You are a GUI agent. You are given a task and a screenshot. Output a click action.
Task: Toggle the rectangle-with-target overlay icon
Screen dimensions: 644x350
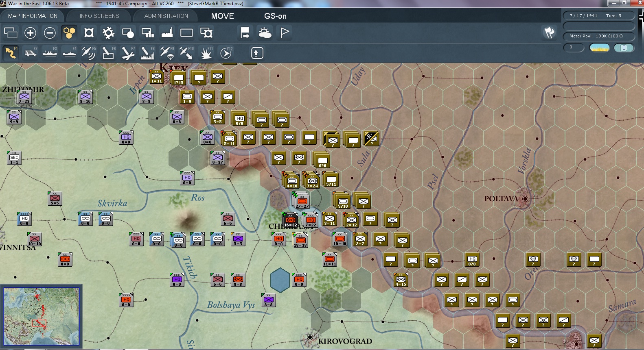pos(206,33)
